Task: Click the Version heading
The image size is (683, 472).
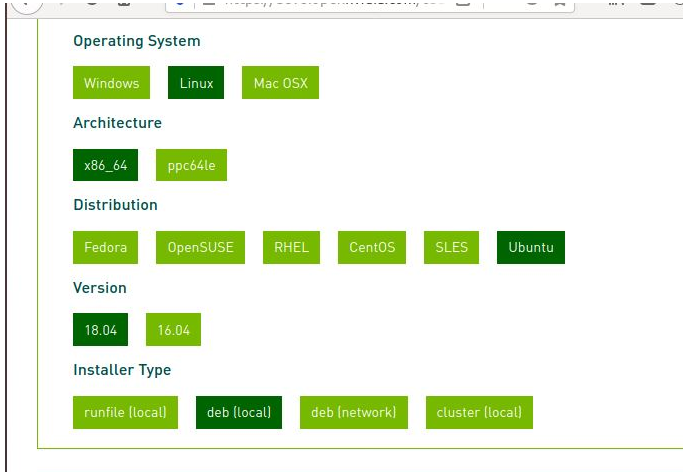Action: pos(100,288)
